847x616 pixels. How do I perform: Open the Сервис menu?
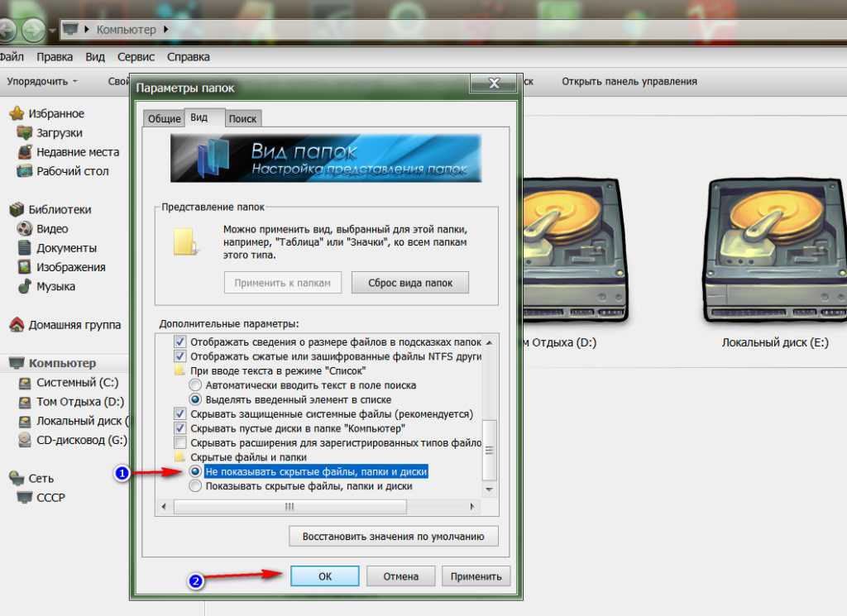[136, 57]
